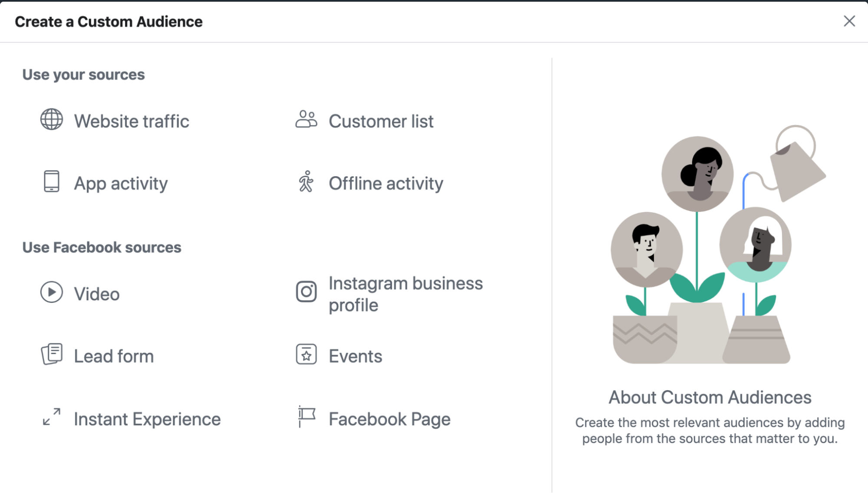Close the Create a Custom Audience dialog

point(849,20)
